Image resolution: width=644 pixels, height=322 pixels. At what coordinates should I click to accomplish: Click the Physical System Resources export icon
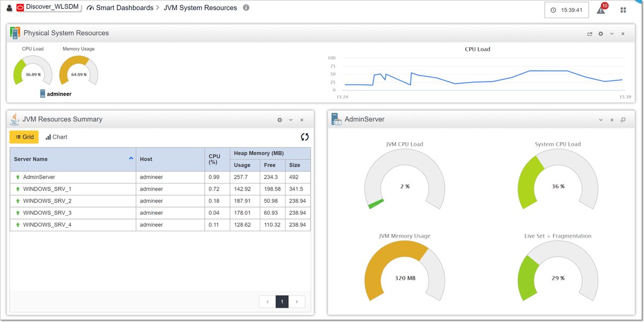(x=590, y=33)
